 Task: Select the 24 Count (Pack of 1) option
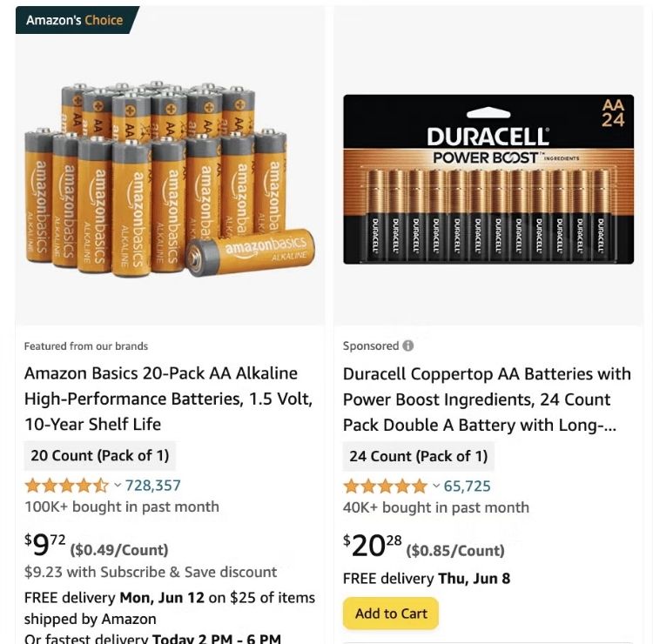418,456
